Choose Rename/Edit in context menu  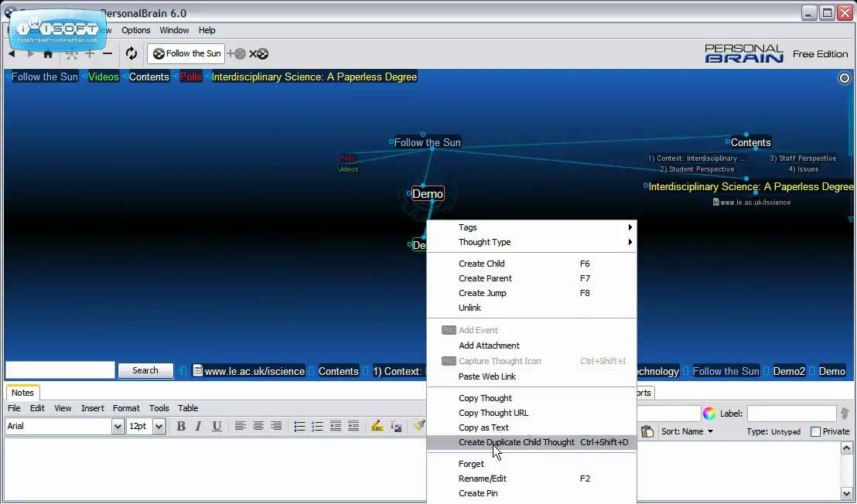[531, 478]
